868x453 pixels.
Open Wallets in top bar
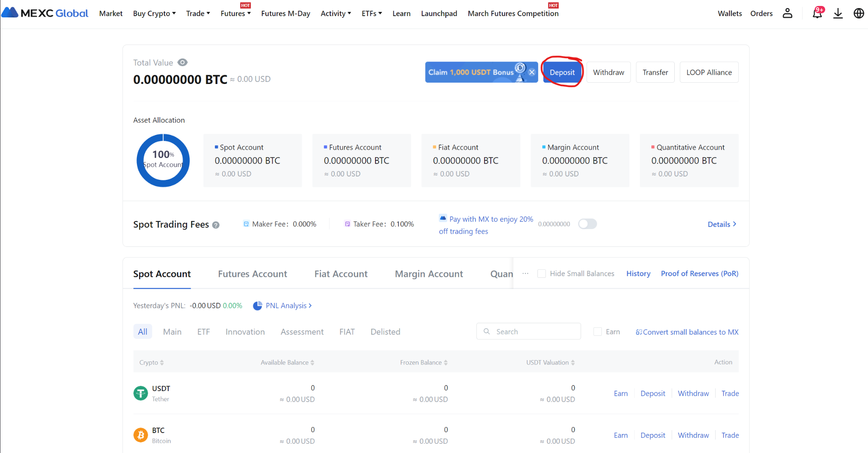pyautogui.click(x=730, y=14)
